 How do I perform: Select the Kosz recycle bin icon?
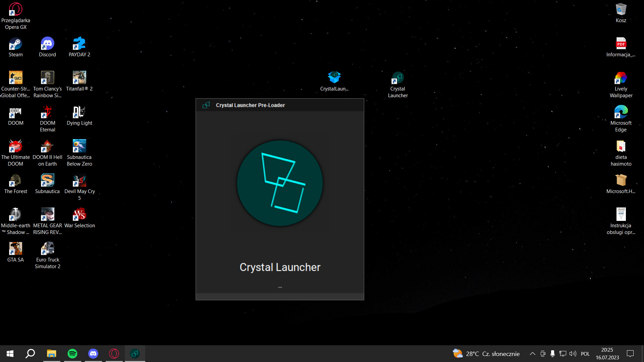tap(621, 10)
